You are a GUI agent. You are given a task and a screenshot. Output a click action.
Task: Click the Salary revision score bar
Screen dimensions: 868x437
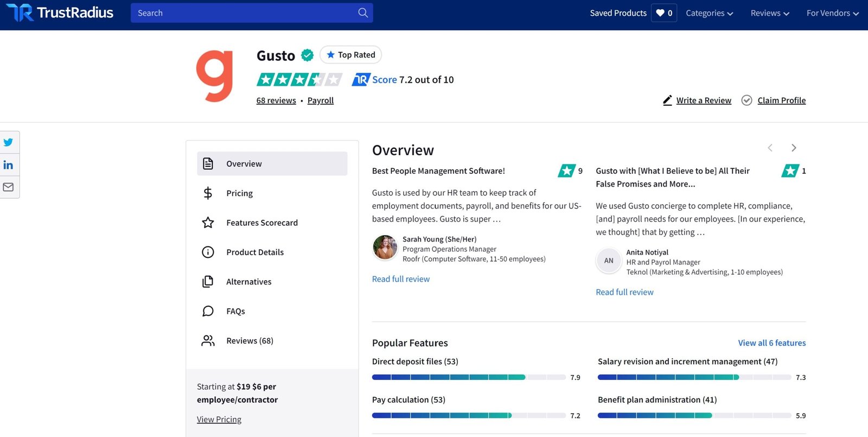(694, 377)
